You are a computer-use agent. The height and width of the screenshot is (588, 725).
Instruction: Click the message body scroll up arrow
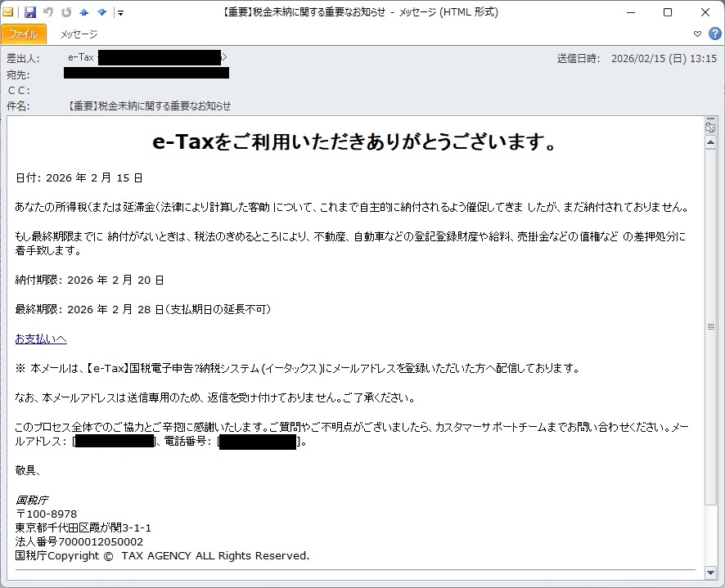tap(710, 142)
